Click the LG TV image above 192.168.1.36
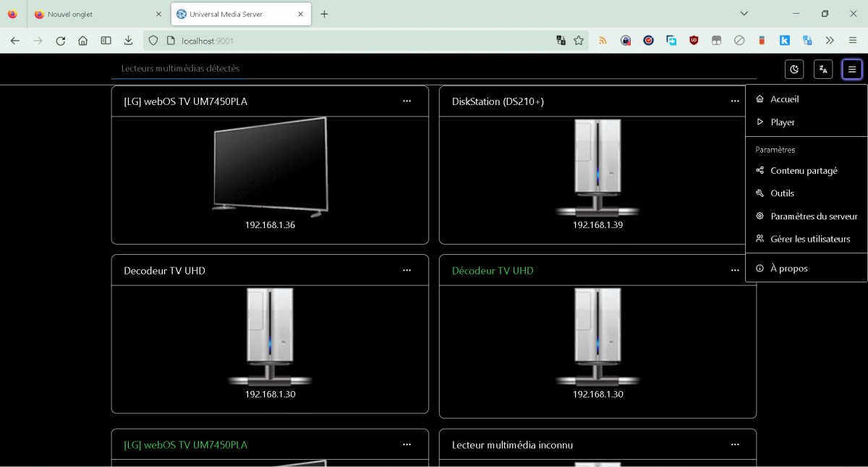The image size is (868, 467). coord(270,167)
